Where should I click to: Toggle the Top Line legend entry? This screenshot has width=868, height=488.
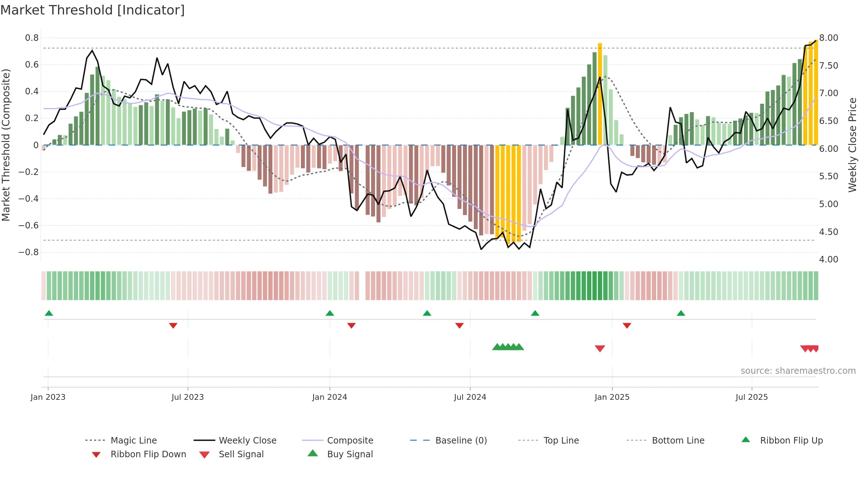tap(548, 440)
